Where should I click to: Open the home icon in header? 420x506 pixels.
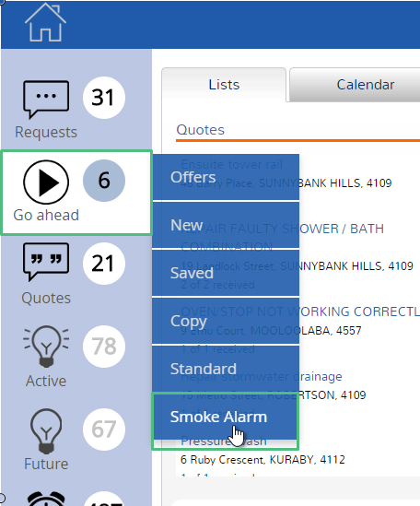(x=45, y=22)
